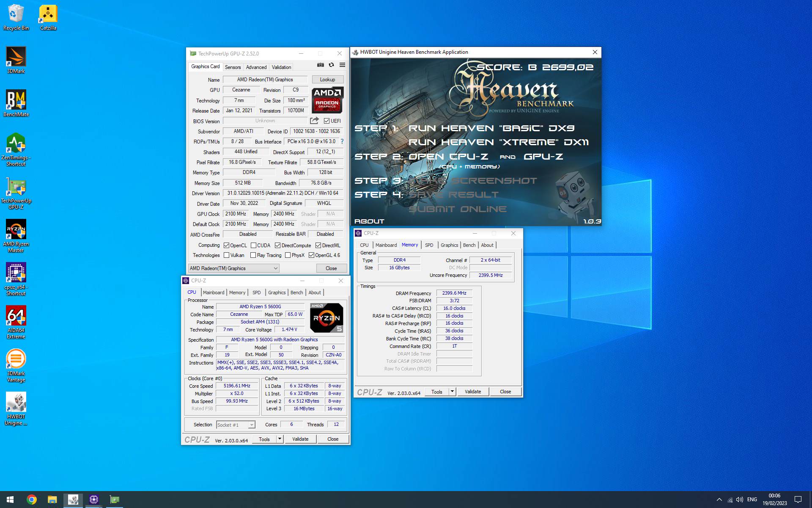Open Validation tab in GPU-Z
The width and height of the screenshot is (812, 508).
pos(281,67)
